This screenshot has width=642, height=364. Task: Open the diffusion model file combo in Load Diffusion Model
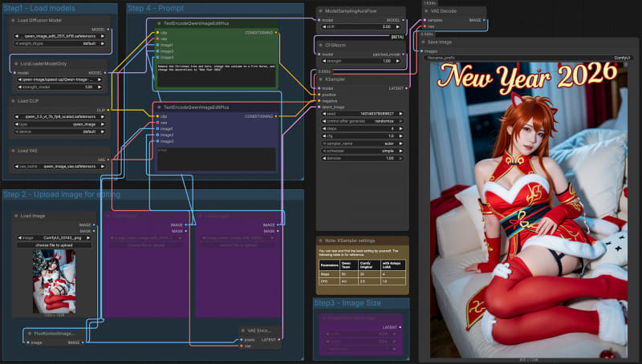click(59, 36)
